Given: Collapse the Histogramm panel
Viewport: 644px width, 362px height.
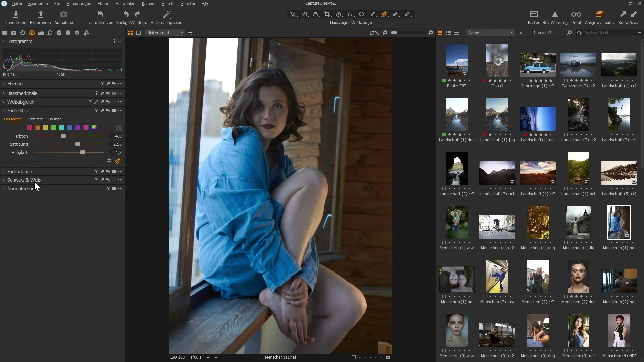Looking at the screenshot, I should (4, 41).
